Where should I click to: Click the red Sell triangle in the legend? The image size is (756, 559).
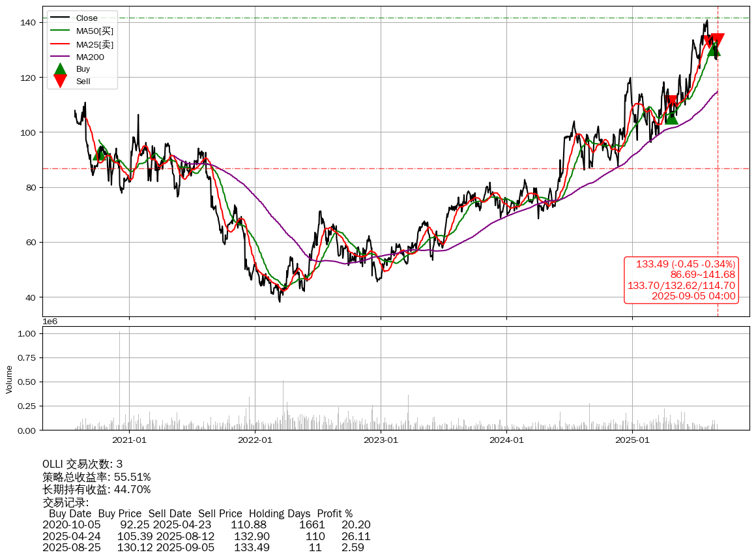point(60,81)
